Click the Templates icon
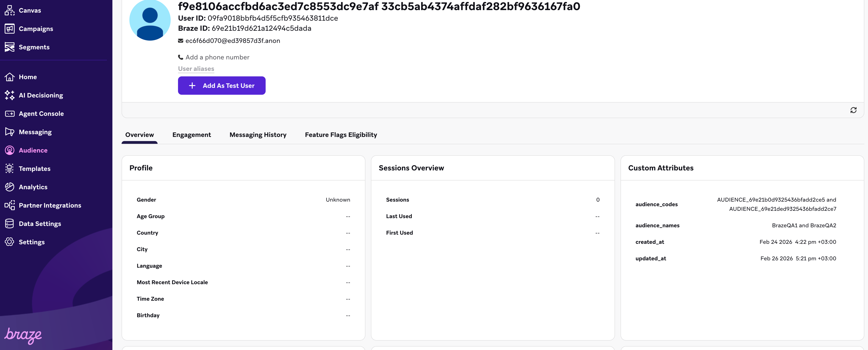This screenshot has height=350, width=868. pos(9,168)
